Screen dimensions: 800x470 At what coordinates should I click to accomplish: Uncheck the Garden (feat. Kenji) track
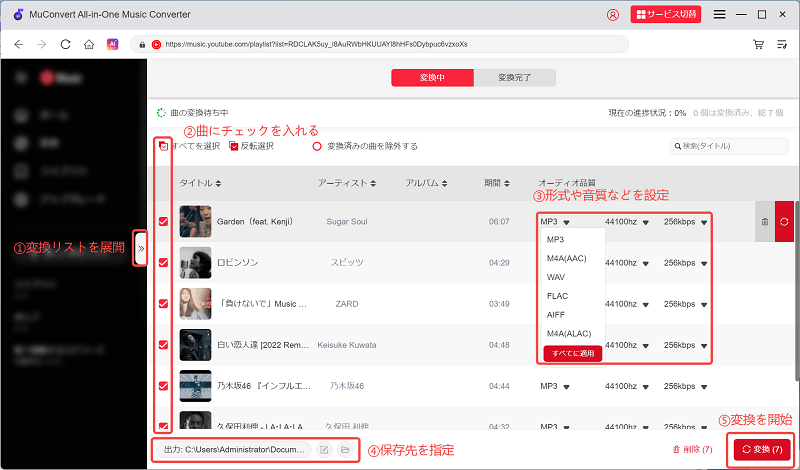point(163,221)
